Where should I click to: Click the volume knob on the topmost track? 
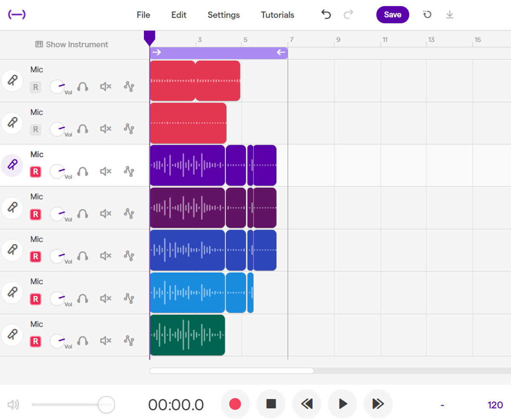57,86
